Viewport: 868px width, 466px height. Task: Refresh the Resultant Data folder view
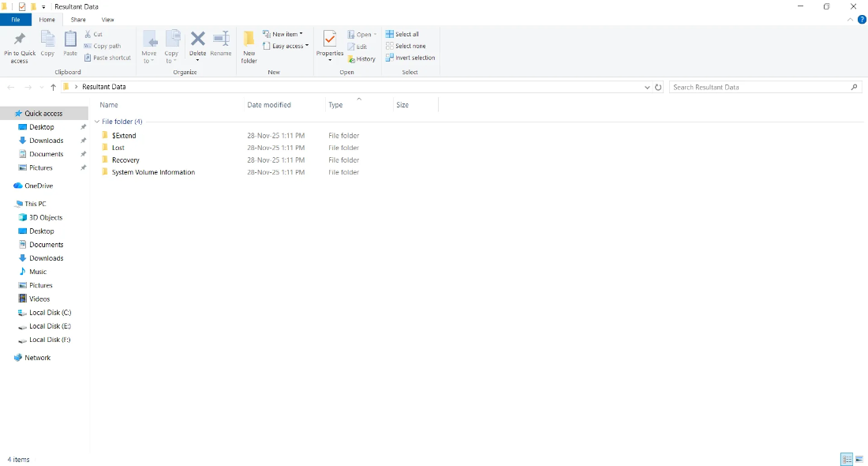(658, 87)
